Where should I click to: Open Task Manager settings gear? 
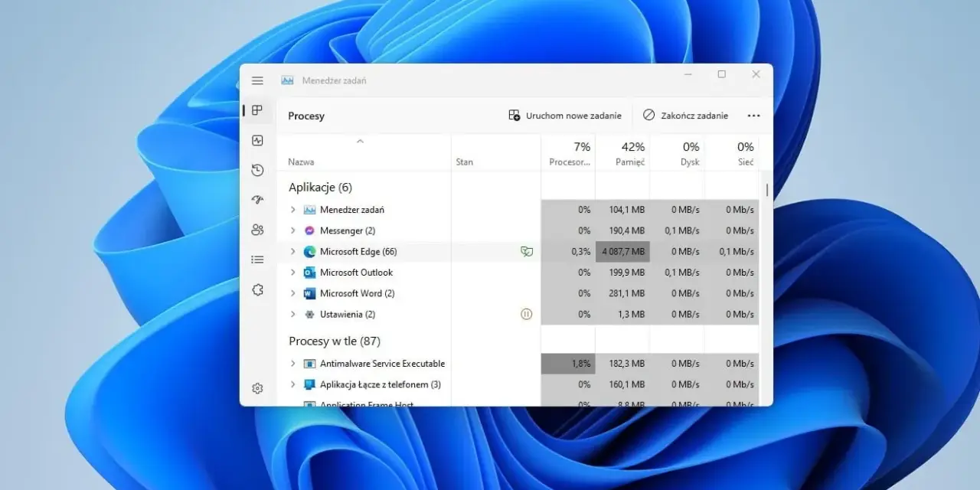257,388
